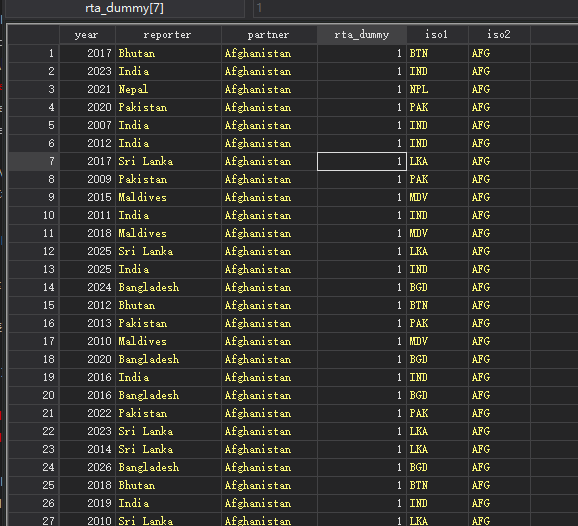Viewport: 578px width, 526px height.
Task: Click rta_dummy cell in row 20
Action: tap(362, 396)
